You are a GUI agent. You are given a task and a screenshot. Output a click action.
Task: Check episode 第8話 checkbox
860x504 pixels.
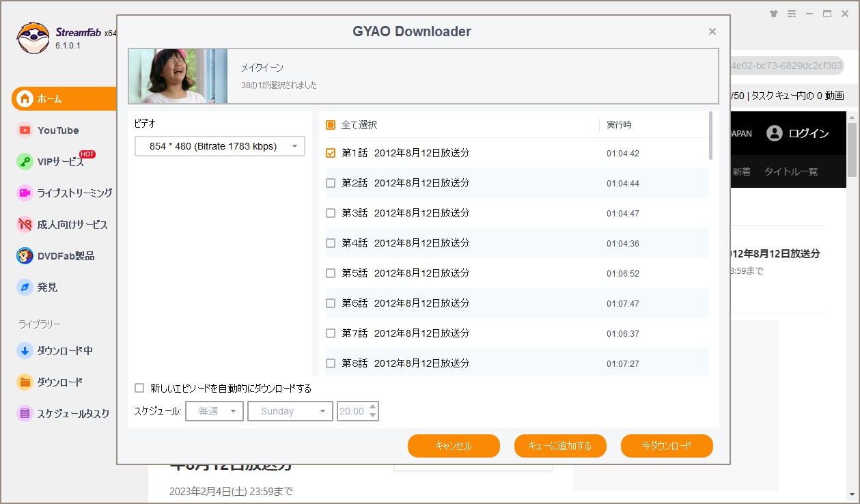[331, 363]
